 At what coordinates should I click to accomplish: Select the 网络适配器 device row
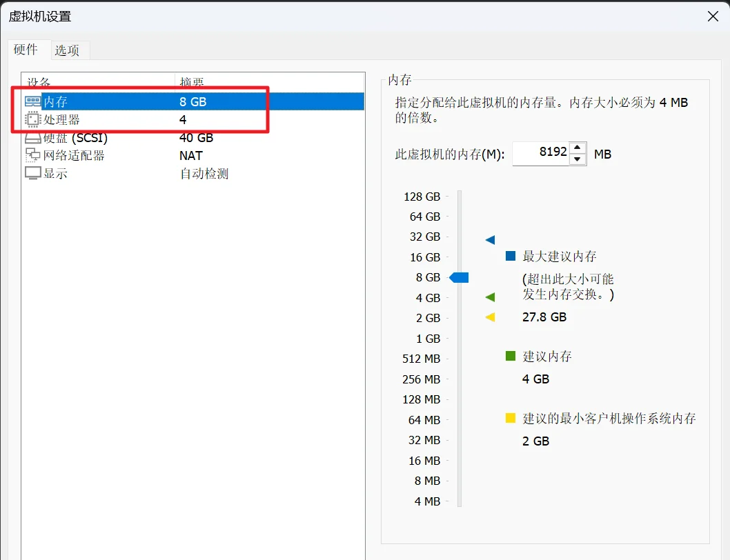(193, 155)
